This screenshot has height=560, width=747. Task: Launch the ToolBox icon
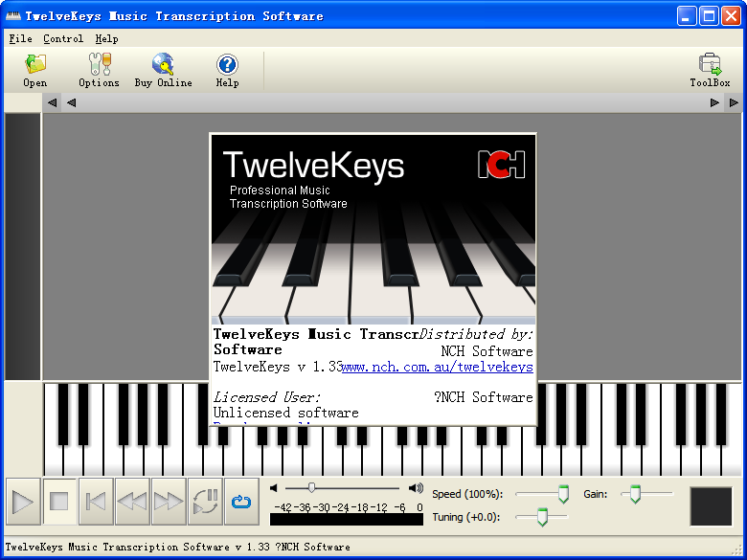tap(710, 71)
